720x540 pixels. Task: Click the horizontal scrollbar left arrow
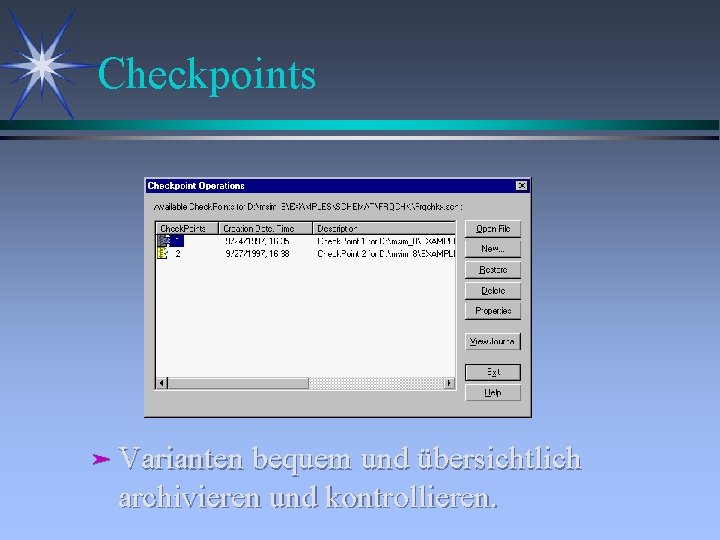pyautogui.click(x=162, y=383)
